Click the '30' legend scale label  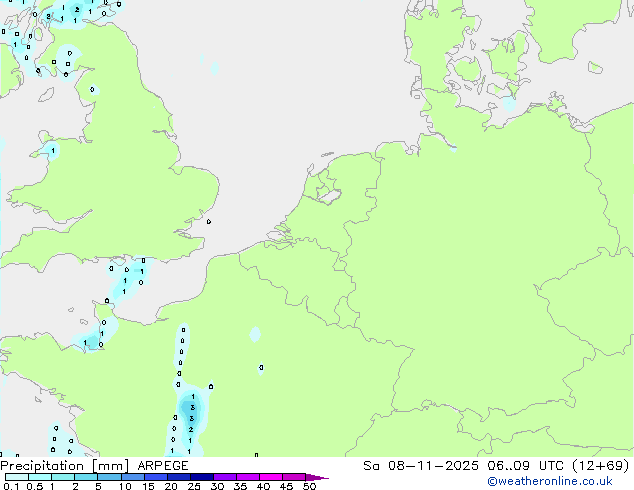pos(217,486)
